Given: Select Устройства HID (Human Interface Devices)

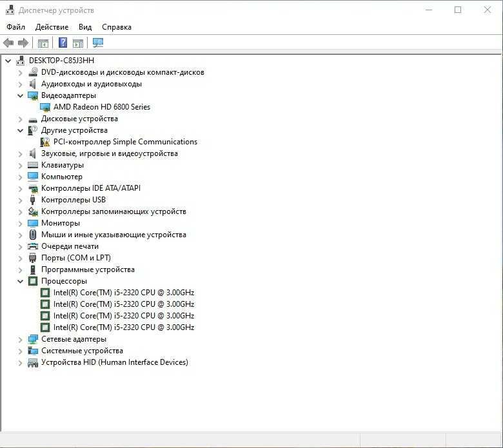Looking at the screenshot, I should pos(115,362).
